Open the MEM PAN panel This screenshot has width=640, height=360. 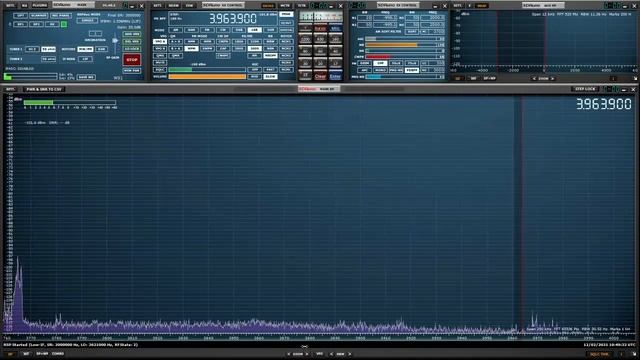pyautogui.click(x=131, y=71)
